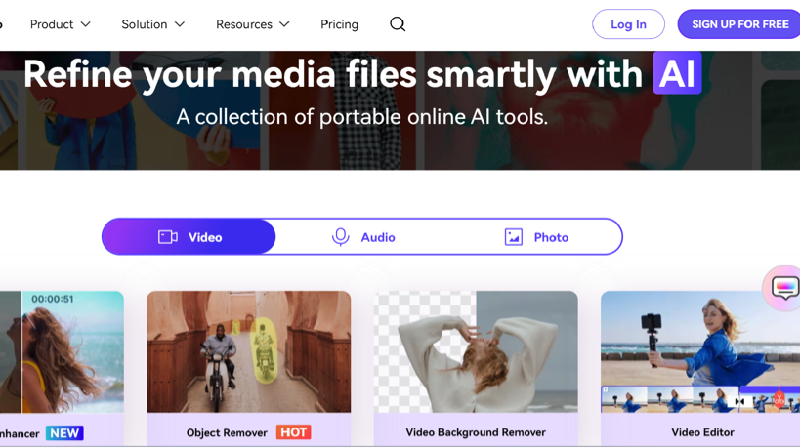The image size is (800, 448).
Task: Click the Video Background Remover label
Action: [476, 432]
